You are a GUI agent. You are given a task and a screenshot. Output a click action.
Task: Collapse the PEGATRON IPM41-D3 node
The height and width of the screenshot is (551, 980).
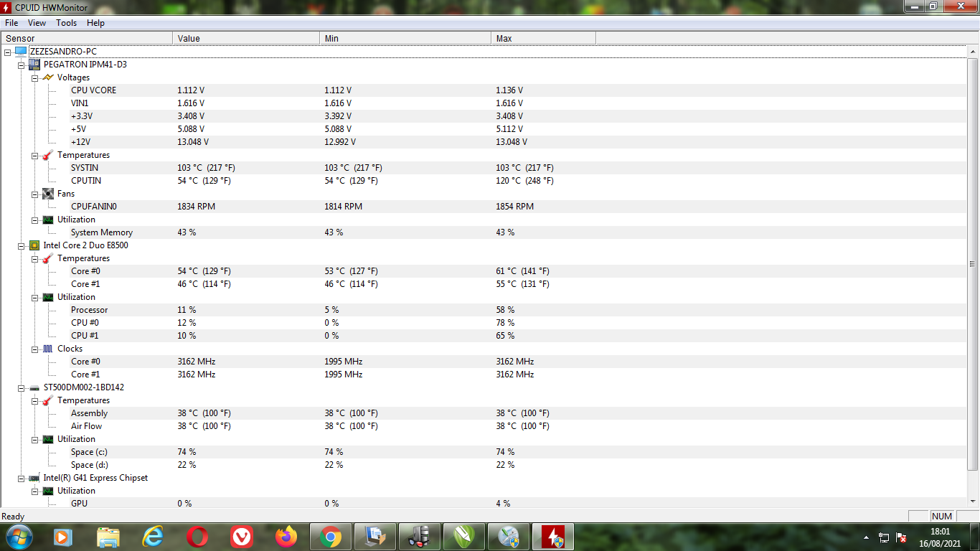pyautogui.click(x=22, y=65)
